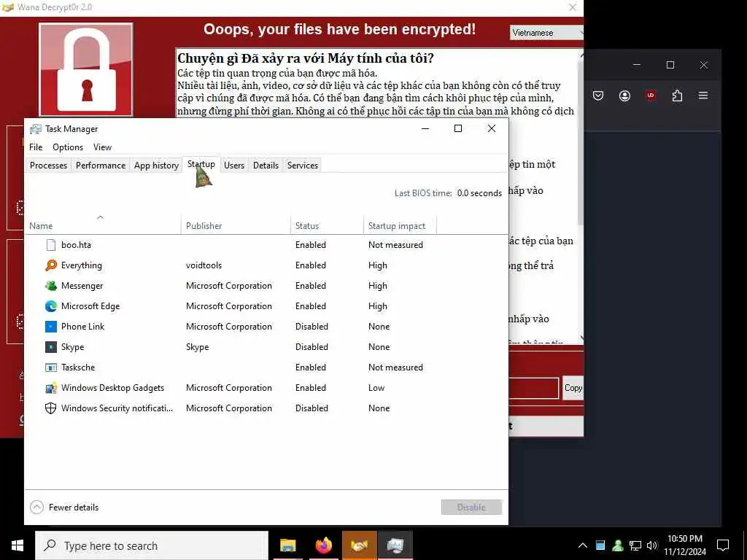Select the Everything startup entry name
Viewport: 747px width, 560px height.
[x=82, y=265]
